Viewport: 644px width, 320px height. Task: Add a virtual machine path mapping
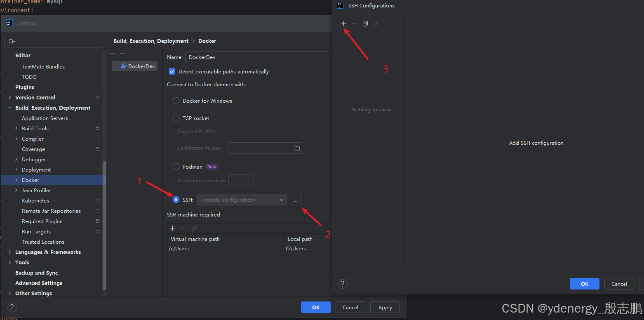173,228
